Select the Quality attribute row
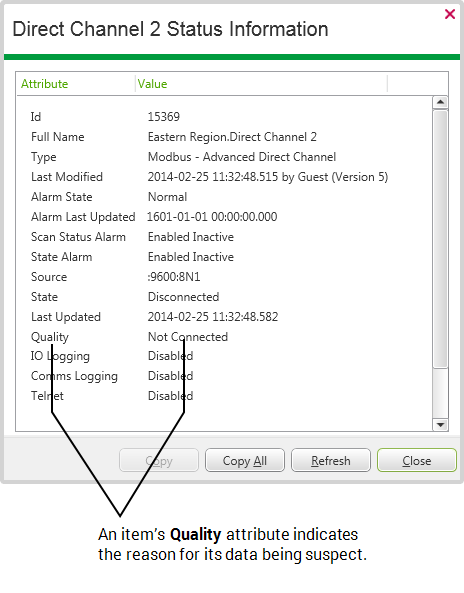The height and width of the screenshot is (593, 464). pos(50,337)
